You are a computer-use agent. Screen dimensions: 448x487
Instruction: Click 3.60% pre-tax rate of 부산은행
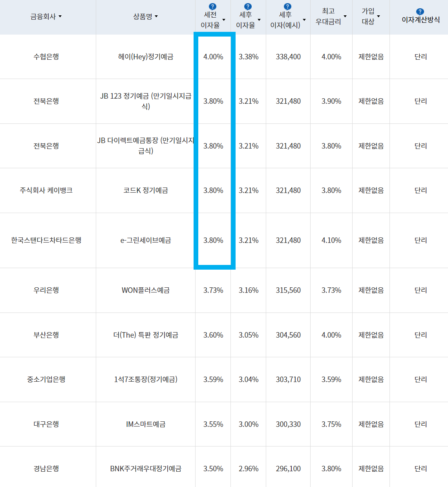(213, 335)
